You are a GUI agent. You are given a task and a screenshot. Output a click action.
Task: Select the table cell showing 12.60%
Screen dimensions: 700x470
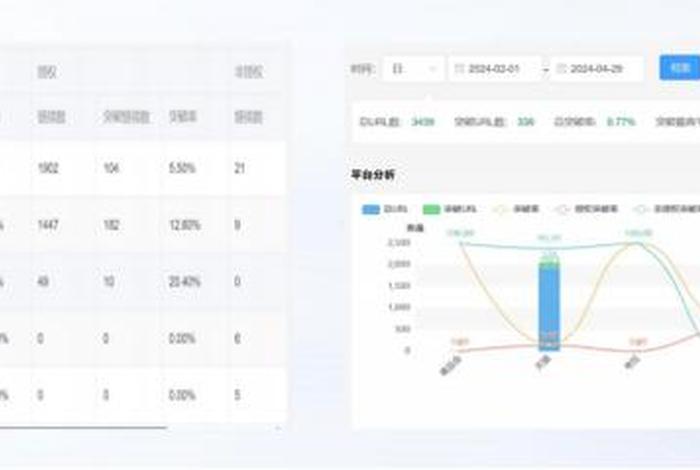(x=185, y=225)
